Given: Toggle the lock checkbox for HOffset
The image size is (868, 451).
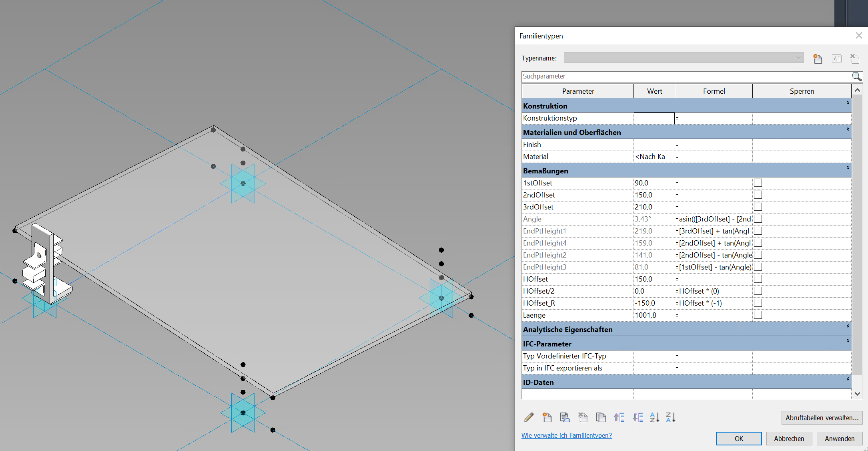Looking at the screenshot, I should coord(758,279).
